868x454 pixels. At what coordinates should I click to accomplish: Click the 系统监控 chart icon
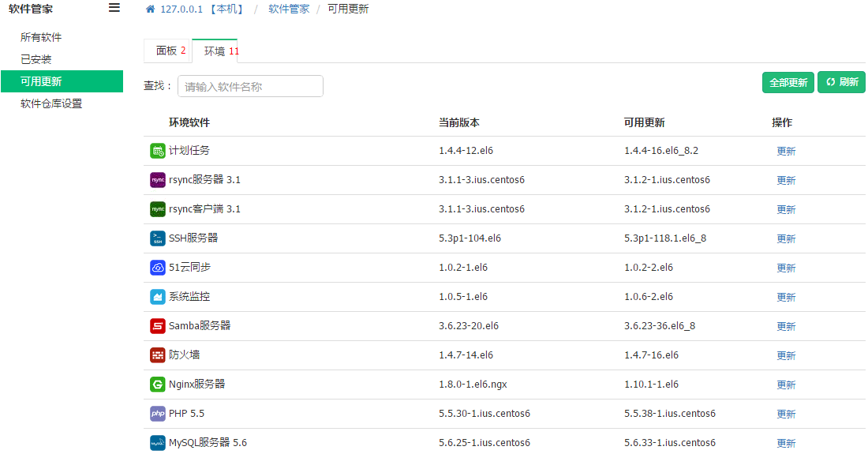click(158, 297)
